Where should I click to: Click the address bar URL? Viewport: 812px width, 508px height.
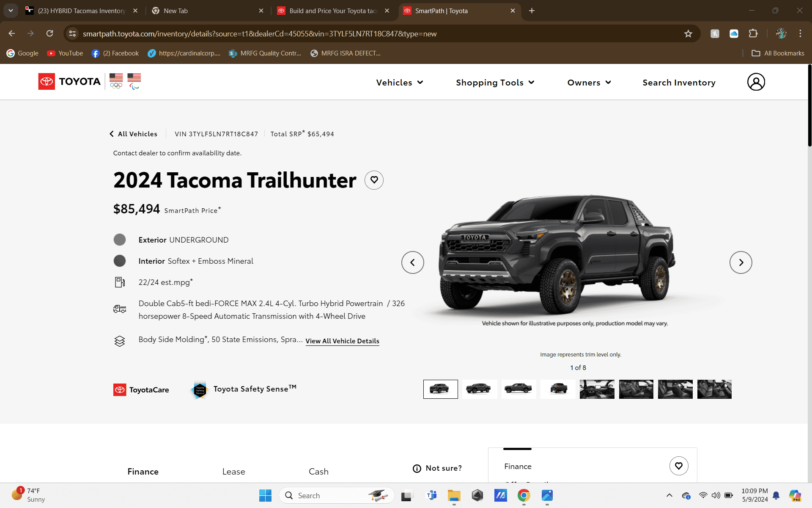tap(260, 34)
